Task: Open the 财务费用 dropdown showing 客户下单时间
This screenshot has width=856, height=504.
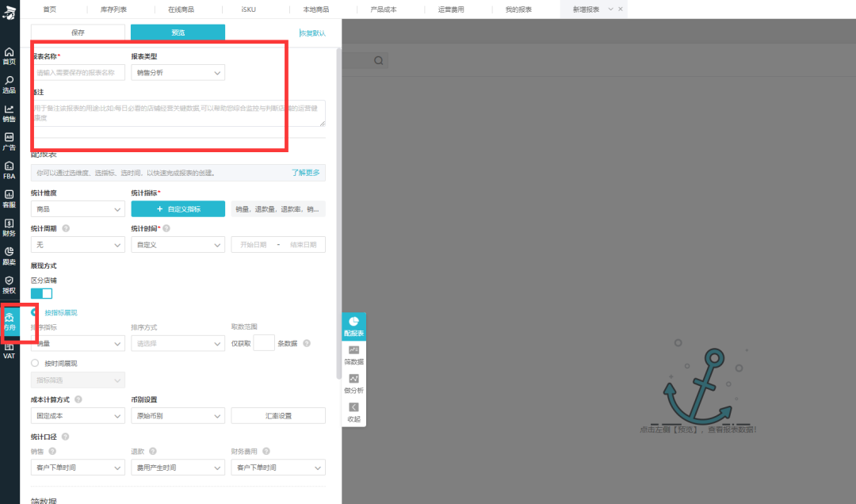Action: 278,468
